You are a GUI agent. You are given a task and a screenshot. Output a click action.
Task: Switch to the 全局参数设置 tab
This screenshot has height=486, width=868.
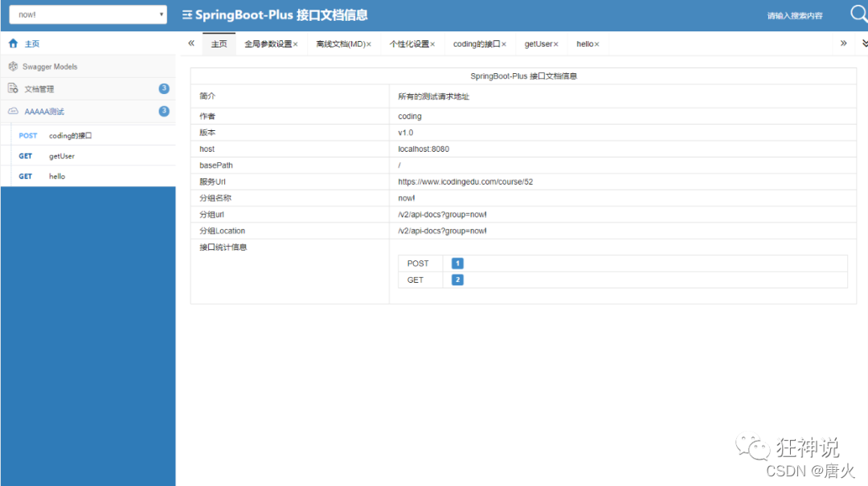pos(268,44)
